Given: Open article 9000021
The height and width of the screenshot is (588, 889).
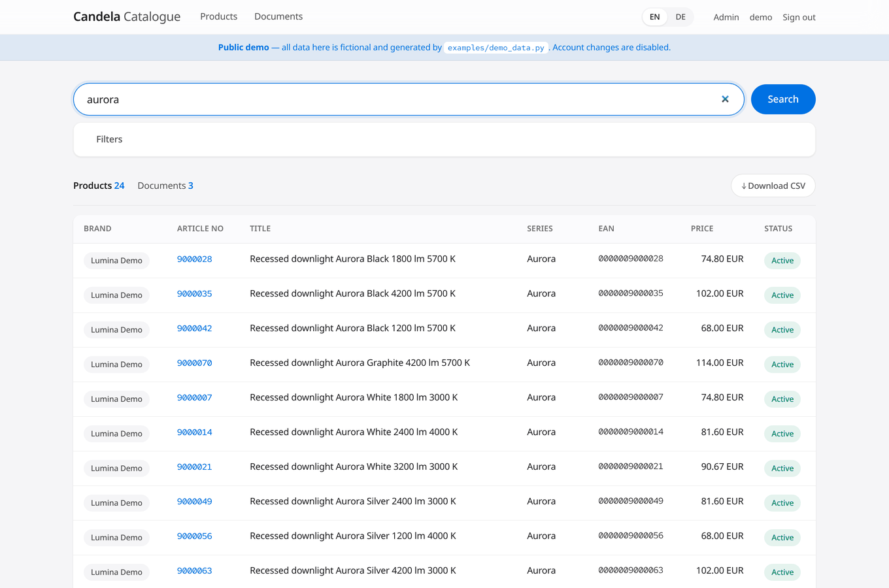Looking at the screenshot, I should pyautogui.click(x=194, y=467).
